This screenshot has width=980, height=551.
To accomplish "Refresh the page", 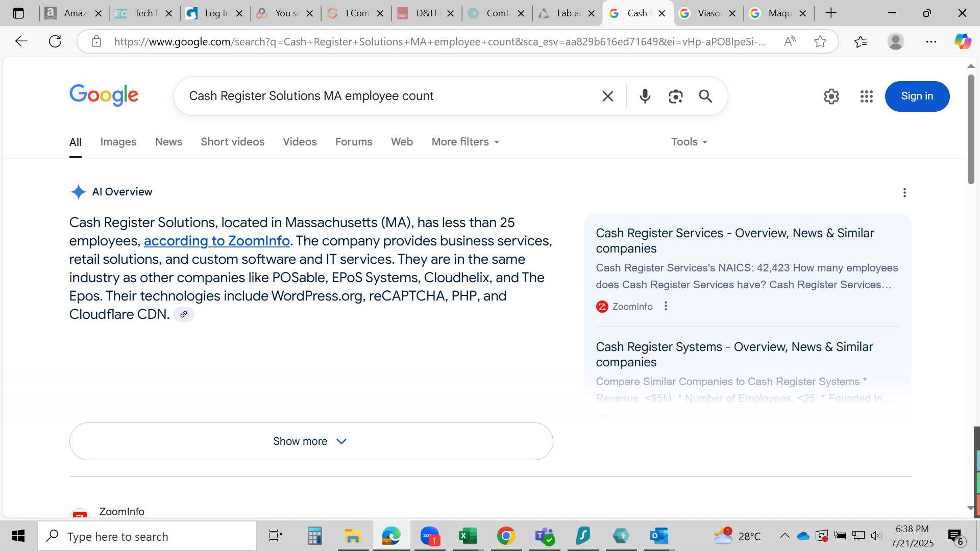I will [x=55, y=41].
